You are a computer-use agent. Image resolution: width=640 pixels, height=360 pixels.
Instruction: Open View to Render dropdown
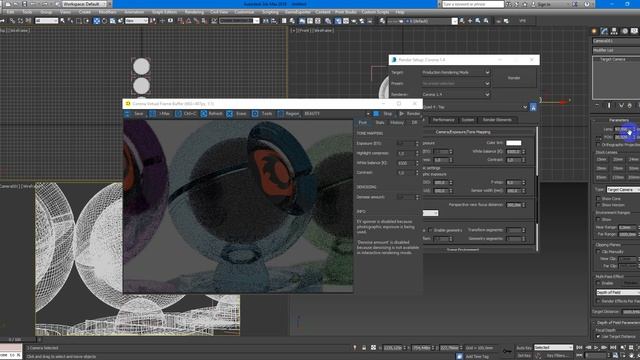click(475, 107)
